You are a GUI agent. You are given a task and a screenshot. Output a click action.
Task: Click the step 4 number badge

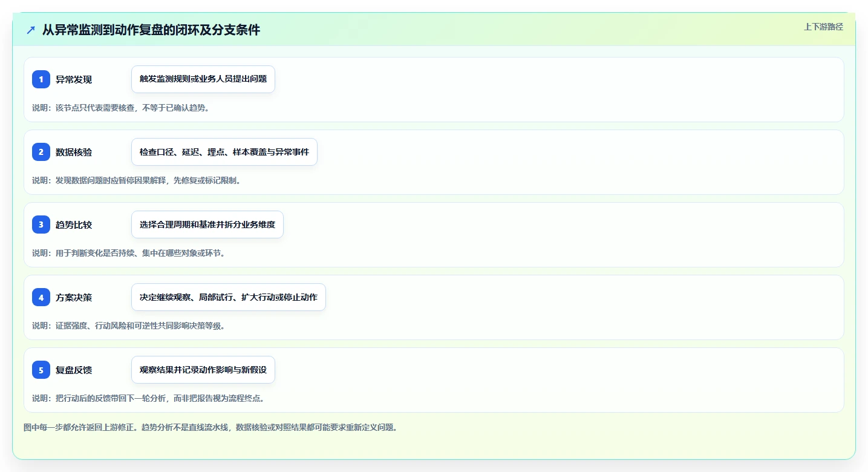[x=41, y=297]
